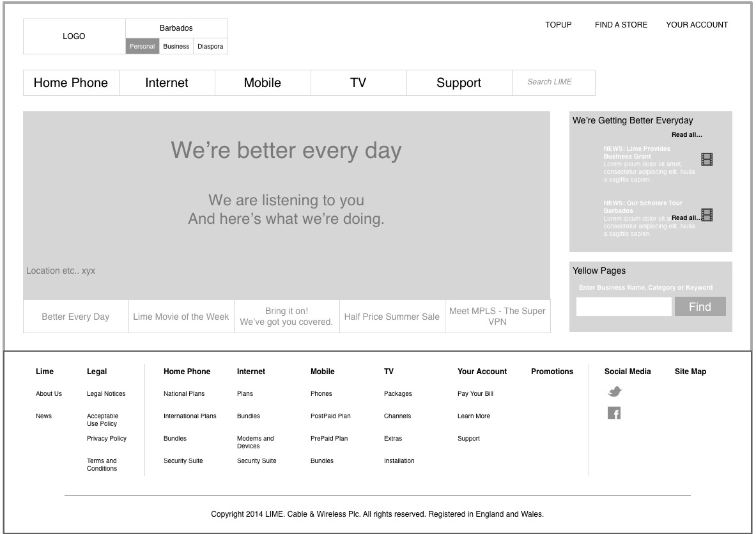The image size is (756, 534).
Task: Click Phones under Mobile footer
Action: pyautogui.click(x=321, y=394)
